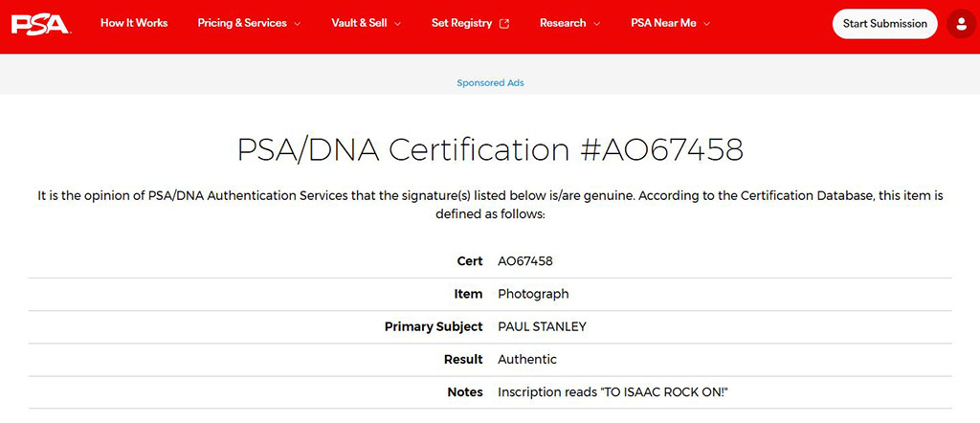Click the PSA Near Me menu label
The width and height of the screenshot is (980, 423).
coord(663,24)
